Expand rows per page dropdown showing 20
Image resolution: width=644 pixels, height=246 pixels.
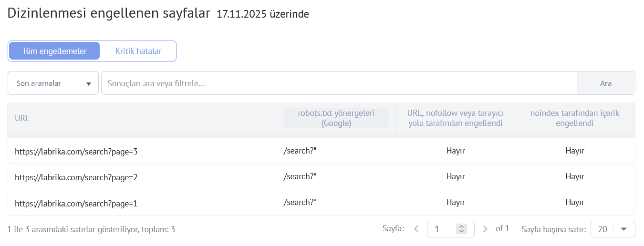pos(623,229)
